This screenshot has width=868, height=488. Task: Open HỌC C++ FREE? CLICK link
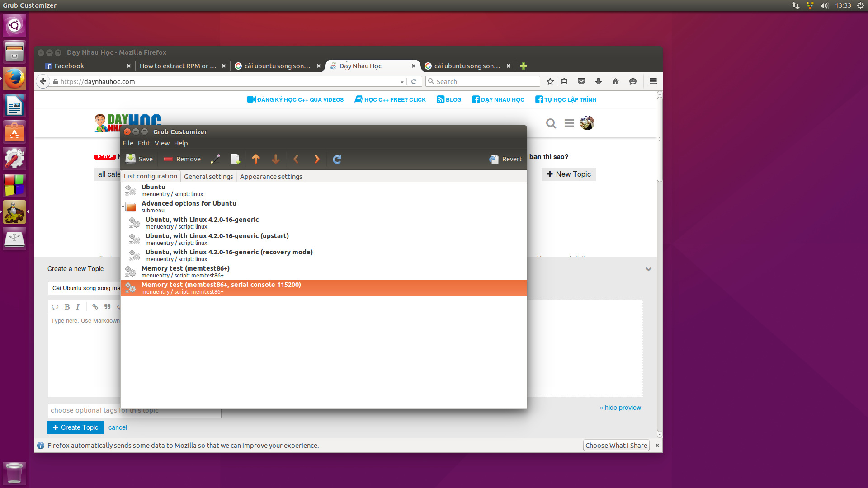pos(390,99)
